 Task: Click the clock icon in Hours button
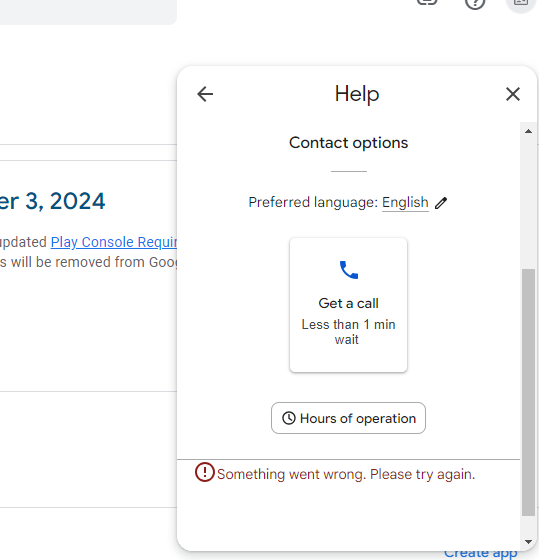click(289, 418)
